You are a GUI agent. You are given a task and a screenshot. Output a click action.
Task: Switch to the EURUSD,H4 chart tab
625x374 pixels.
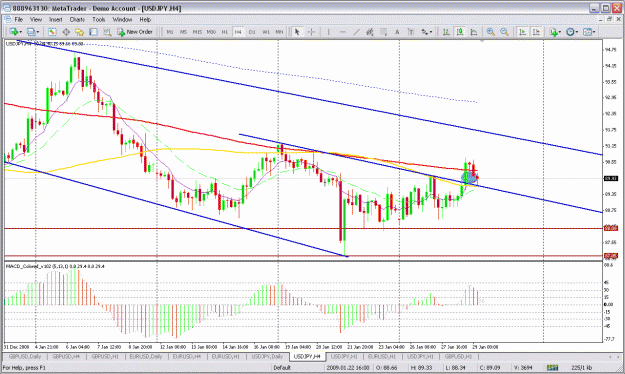point(187,356)
